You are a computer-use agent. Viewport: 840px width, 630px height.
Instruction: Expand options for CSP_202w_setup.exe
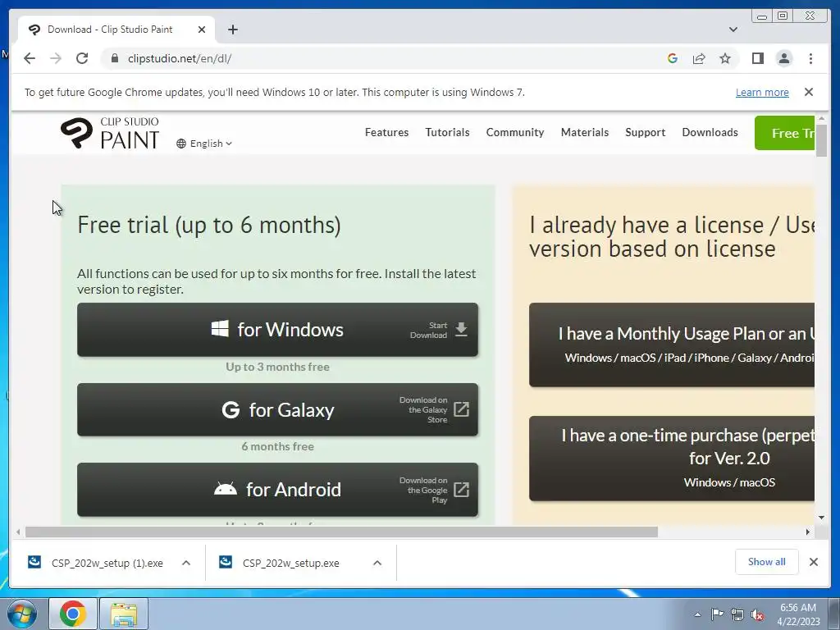(377, 563)
